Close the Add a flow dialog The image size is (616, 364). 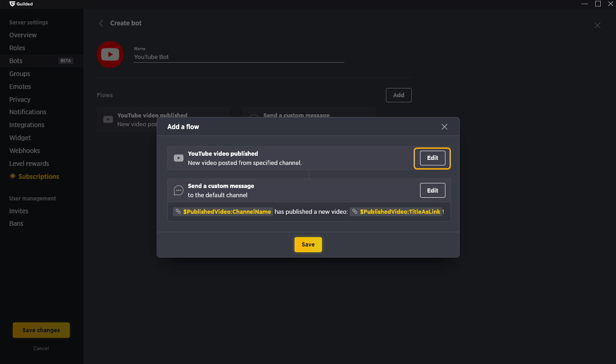(x=444, y=127)
